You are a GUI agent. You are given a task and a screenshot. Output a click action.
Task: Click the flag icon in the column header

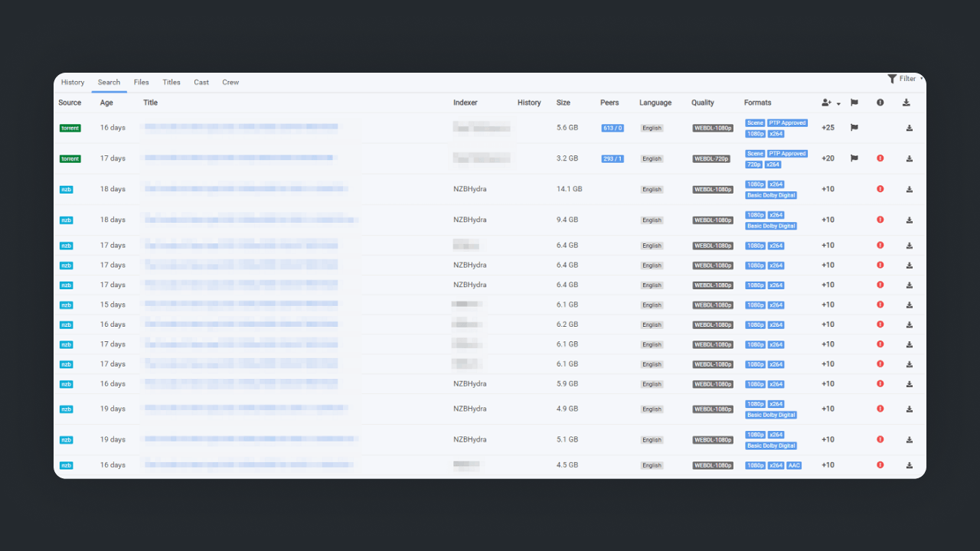coord(854,103)
